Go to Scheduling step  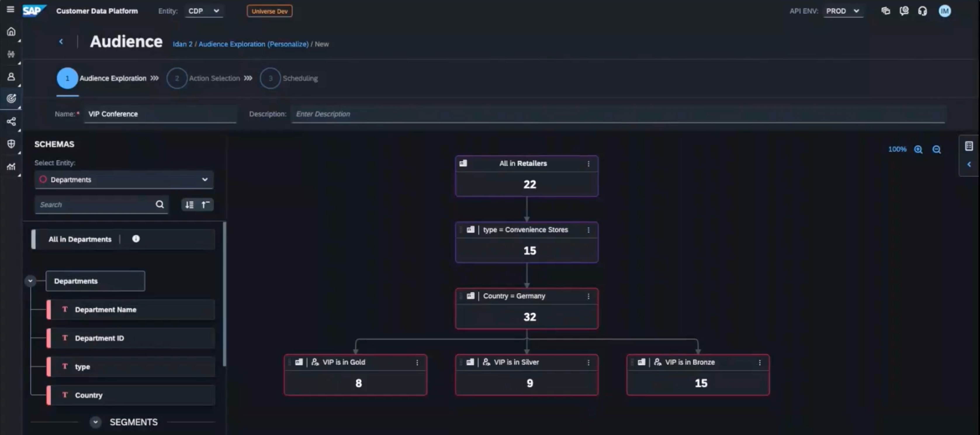coord(289,78)
